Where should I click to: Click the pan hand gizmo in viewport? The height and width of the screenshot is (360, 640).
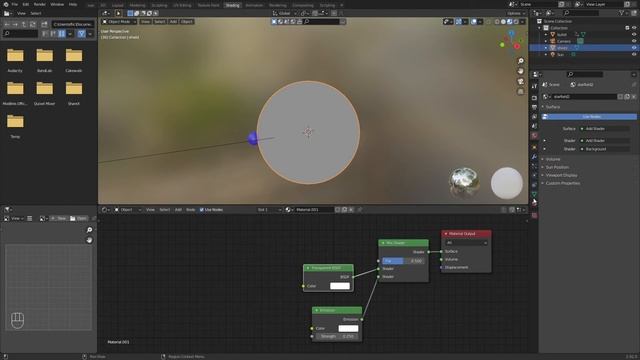coord(520,71)
